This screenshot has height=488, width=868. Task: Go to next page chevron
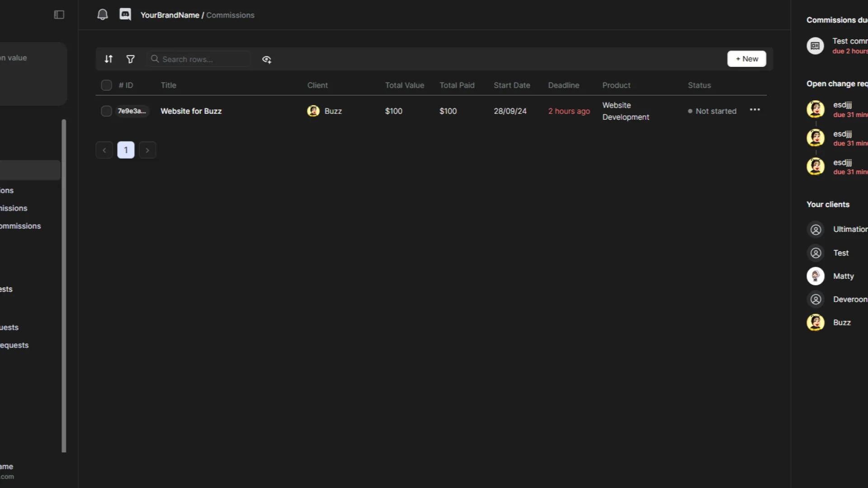coord(147,150)
